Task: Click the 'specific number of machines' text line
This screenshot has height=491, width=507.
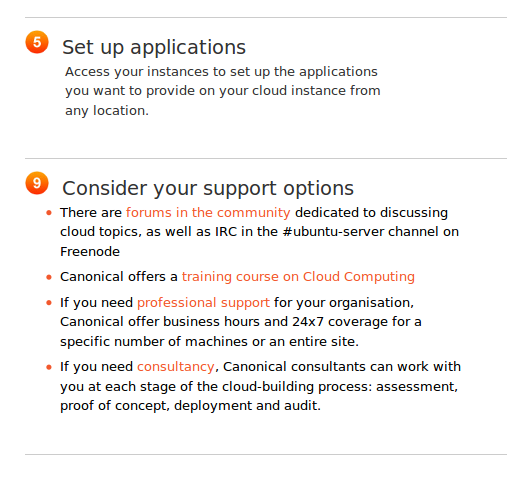Action: click(209, 342)
